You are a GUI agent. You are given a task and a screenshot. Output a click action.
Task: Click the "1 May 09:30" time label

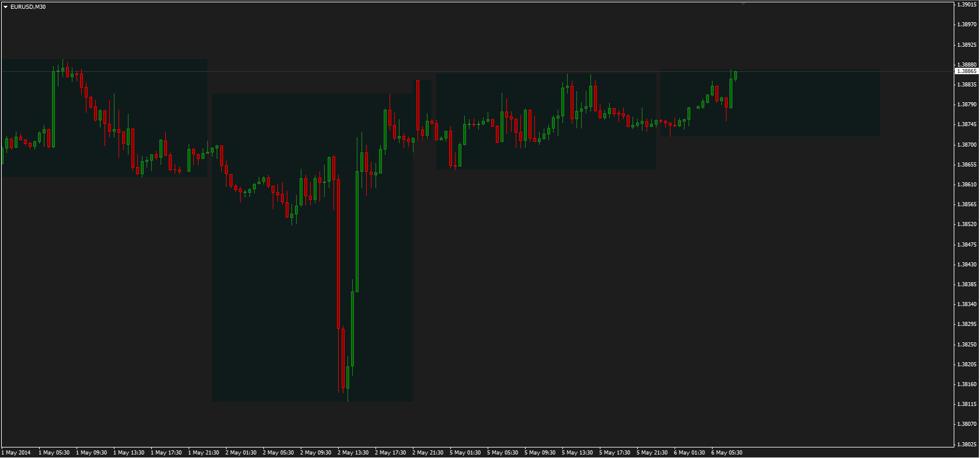(92, 453)
